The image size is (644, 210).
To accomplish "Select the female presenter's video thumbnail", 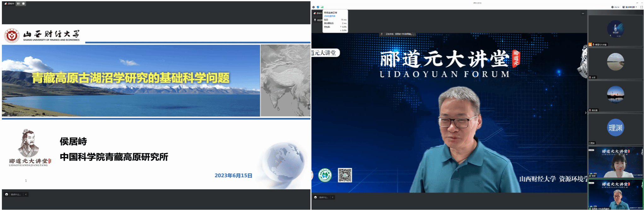I will point(615,162).
